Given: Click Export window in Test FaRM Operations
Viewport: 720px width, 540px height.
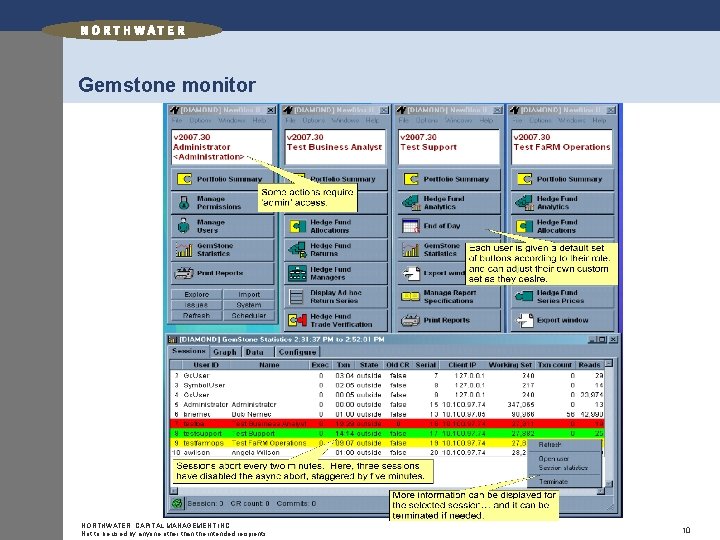Looking at the screenshot, I should 562,320.
